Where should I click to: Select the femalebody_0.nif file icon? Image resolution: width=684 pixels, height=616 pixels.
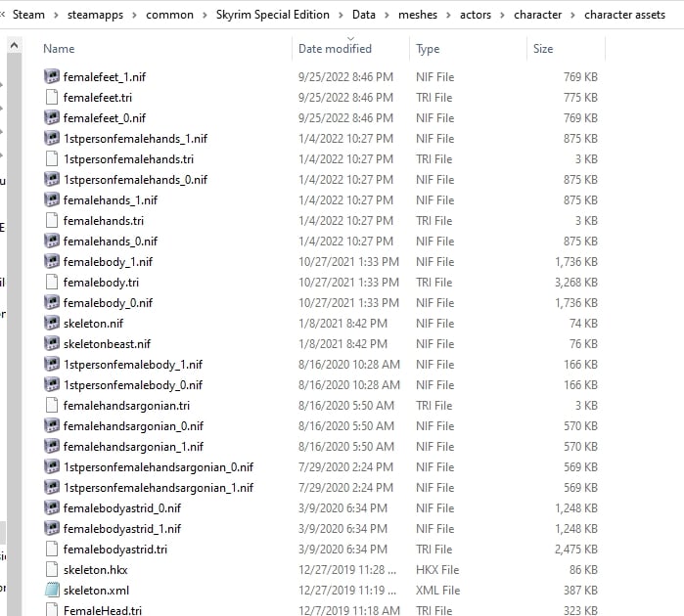[52, 302]
